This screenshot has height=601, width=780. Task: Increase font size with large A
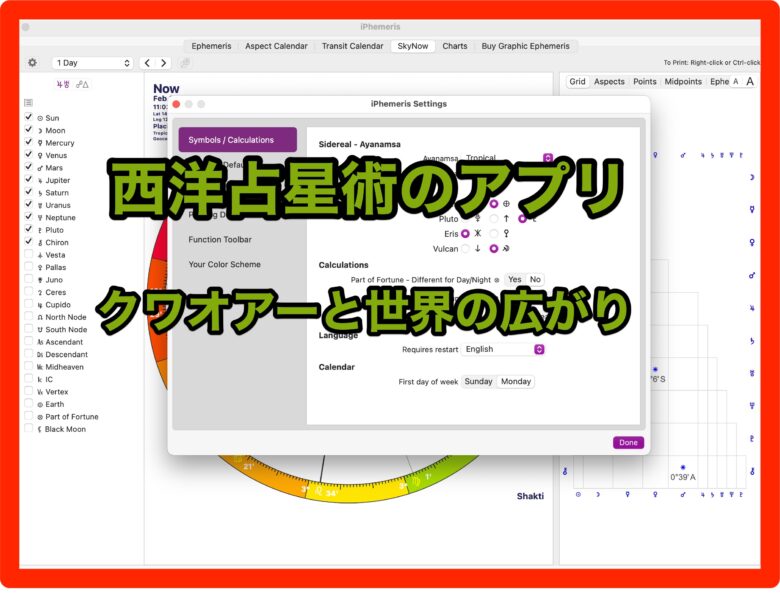(750, 82)
